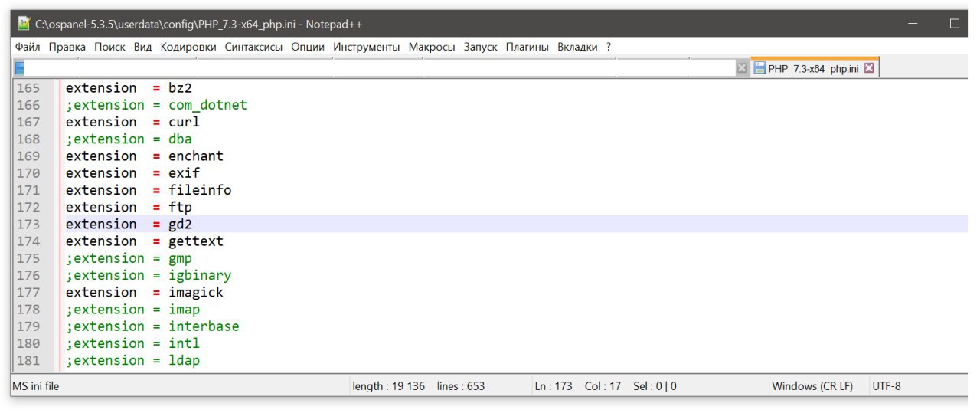
Task: Click line number 177 in the margin
Action: [28, 292]
